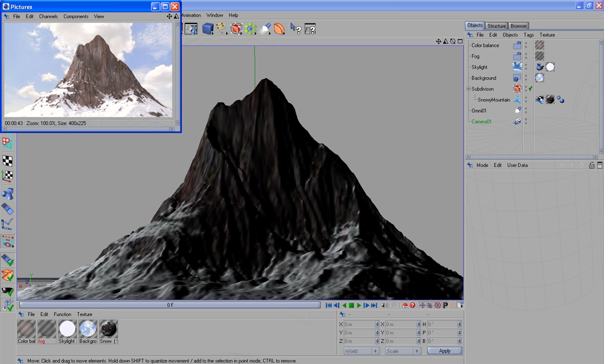Switch to the Browser tab

(518, 26)
